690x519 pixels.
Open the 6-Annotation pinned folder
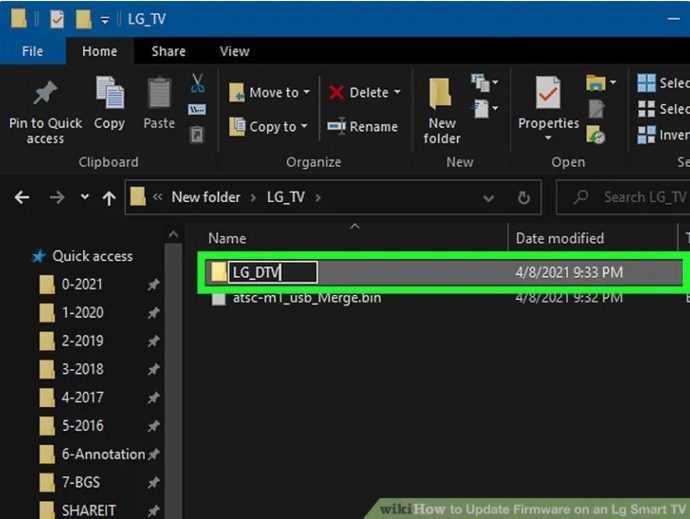point(103,454)
